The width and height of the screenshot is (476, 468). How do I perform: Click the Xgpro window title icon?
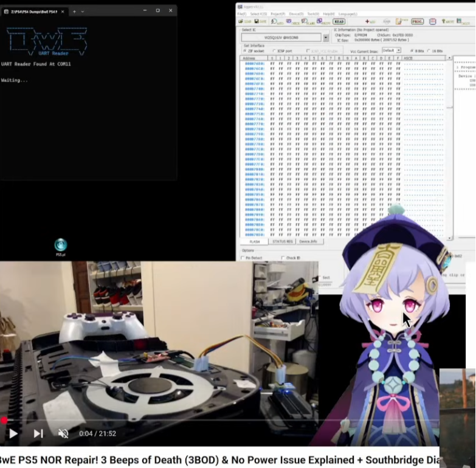[x=240, y=7]
